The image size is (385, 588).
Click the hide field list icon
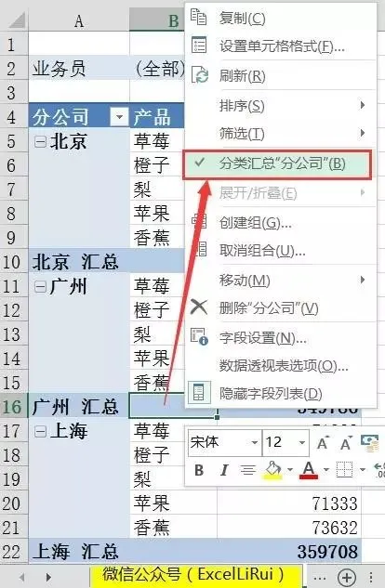198,393
